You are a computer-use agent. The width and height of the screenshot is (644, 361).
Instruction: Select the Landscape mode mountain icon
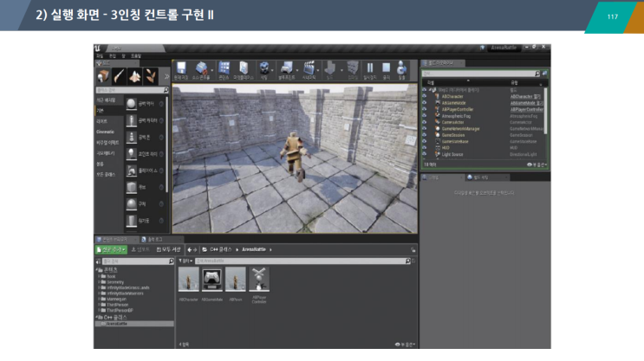(134, 76)
